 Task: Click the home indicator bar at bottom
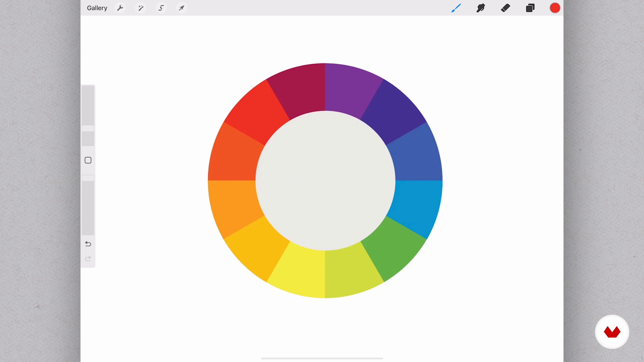click(322, 358)
